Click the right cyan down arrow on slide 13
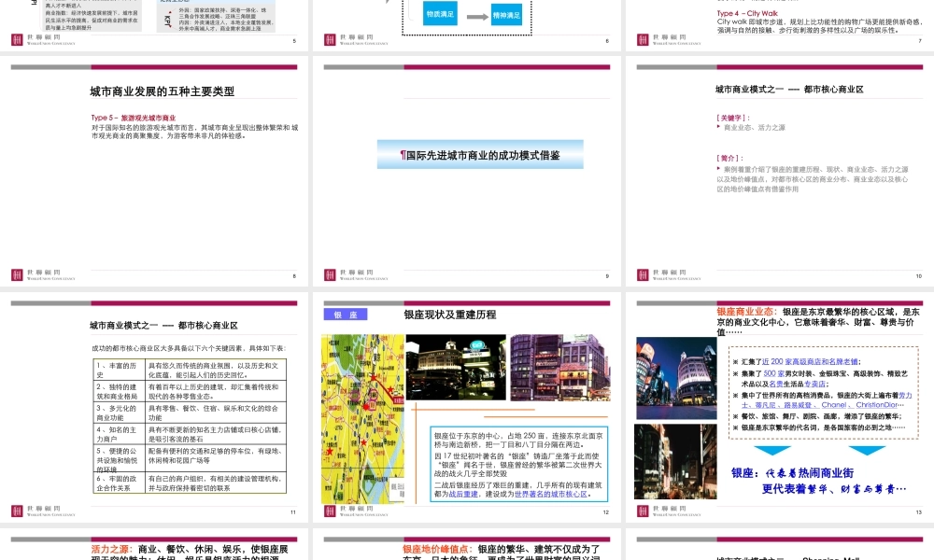This screenshot has width=934, height=560. click(867, 451)
